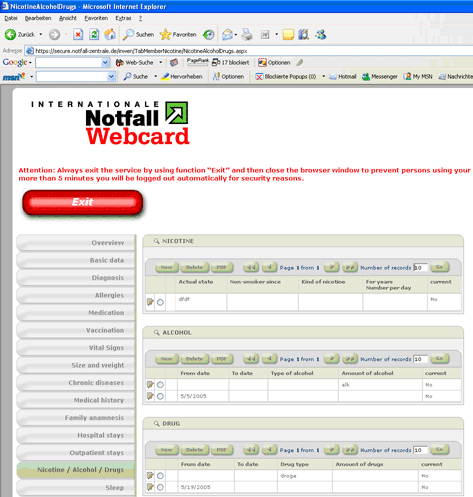Go to next page in Nicotine pager
Viewport: 473px width, 497px height.
pyautogui.click(x=332, y=267)
